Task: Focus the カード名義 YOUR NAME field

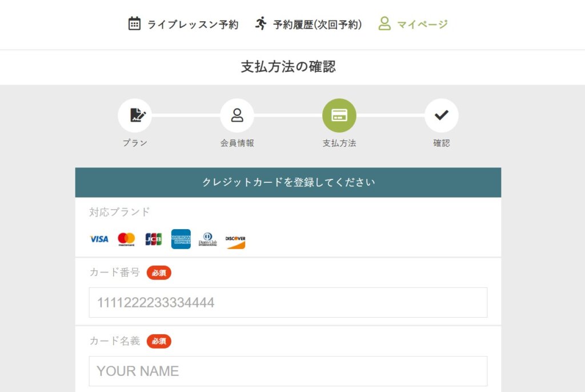Action: pos(288,371)
